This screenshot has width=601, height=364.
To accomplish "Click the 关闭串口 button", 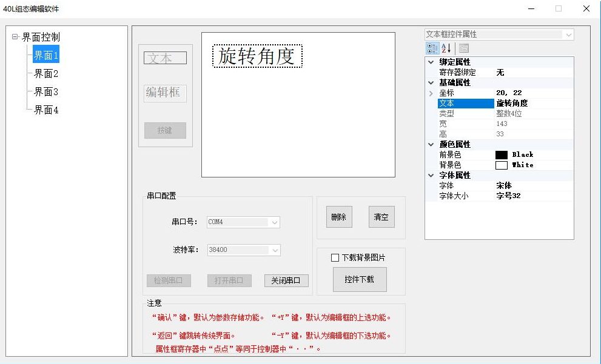I will click(x=286, y=281).
